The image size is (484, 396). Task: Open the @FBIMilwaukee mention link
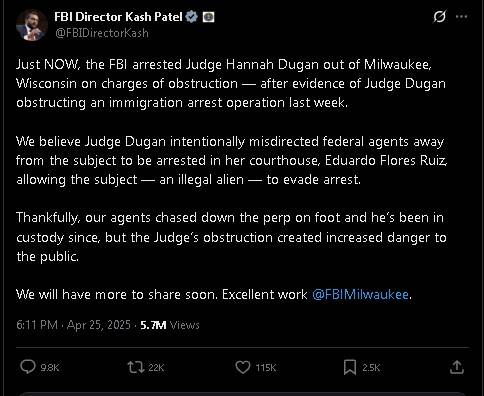360,294
